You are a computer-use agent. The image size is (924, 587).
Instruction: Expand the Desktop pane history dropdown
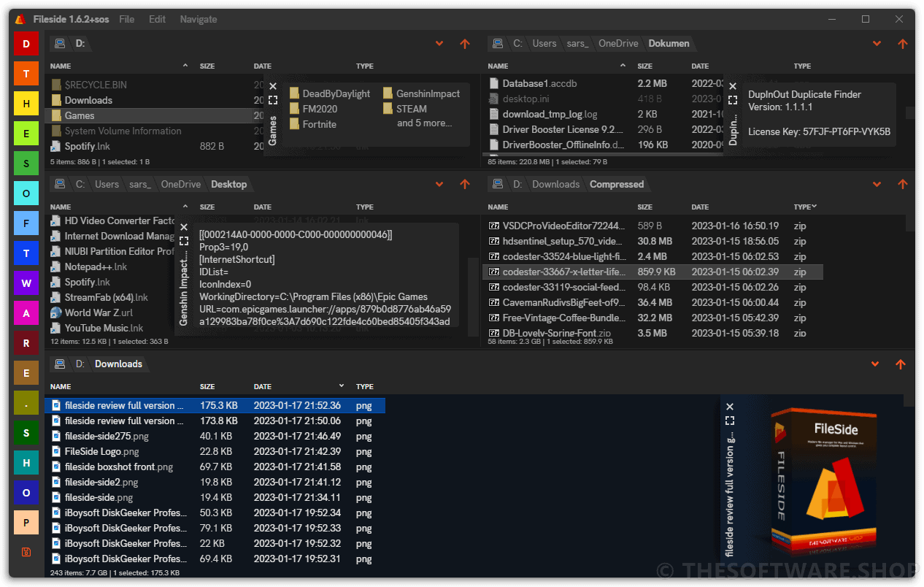(x=439, y=185)
